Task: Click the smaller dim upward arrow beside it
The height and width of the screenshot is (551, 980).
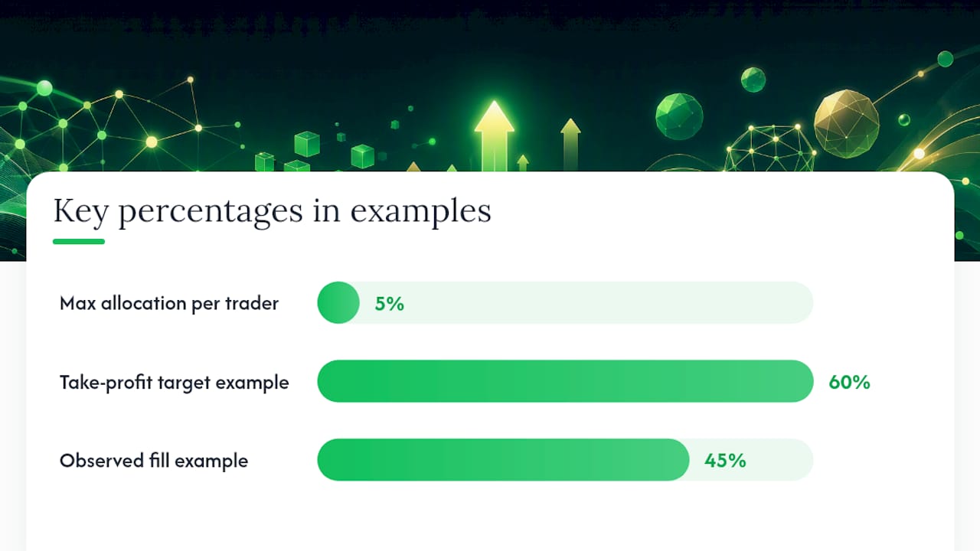Action: coord(570,144)
